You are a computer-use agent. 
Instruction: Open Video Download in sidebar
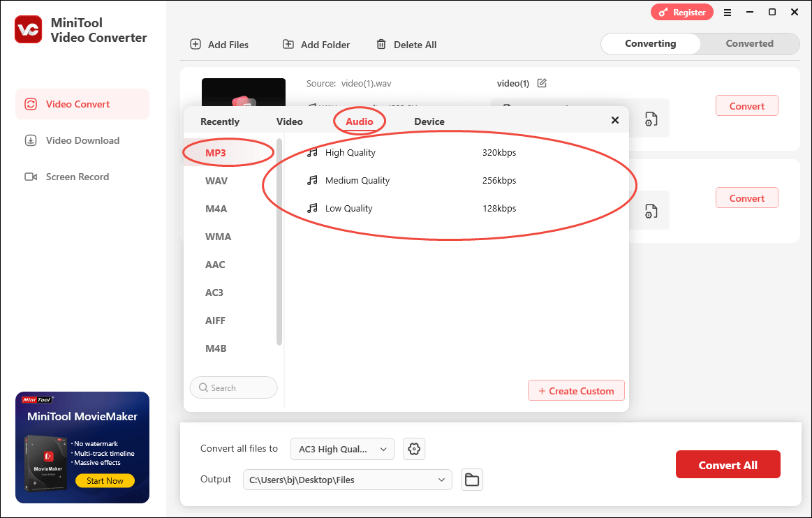[x=82, y=140]
